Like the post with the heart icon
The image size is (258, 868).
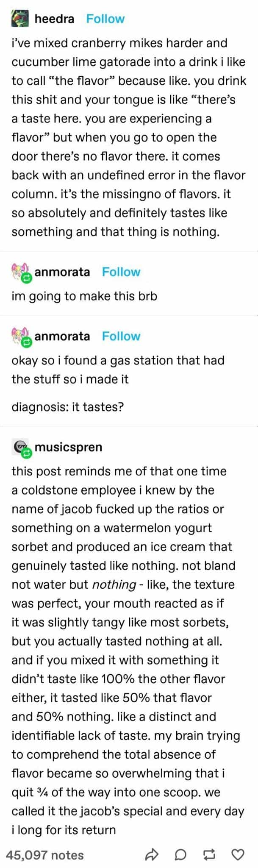coord(239,855)
